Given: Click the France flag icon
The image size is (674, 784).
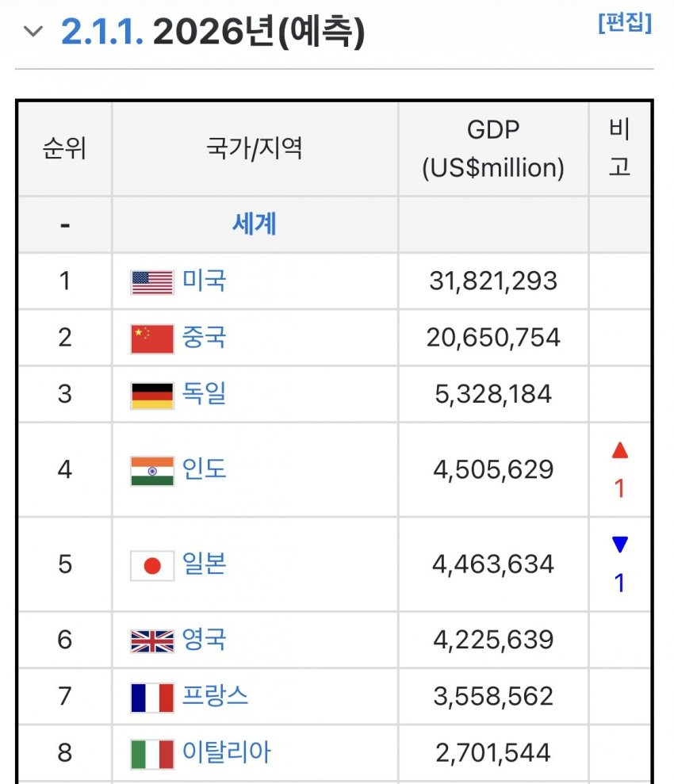Looking at the screenshot, I should click(x=152, y=697).
